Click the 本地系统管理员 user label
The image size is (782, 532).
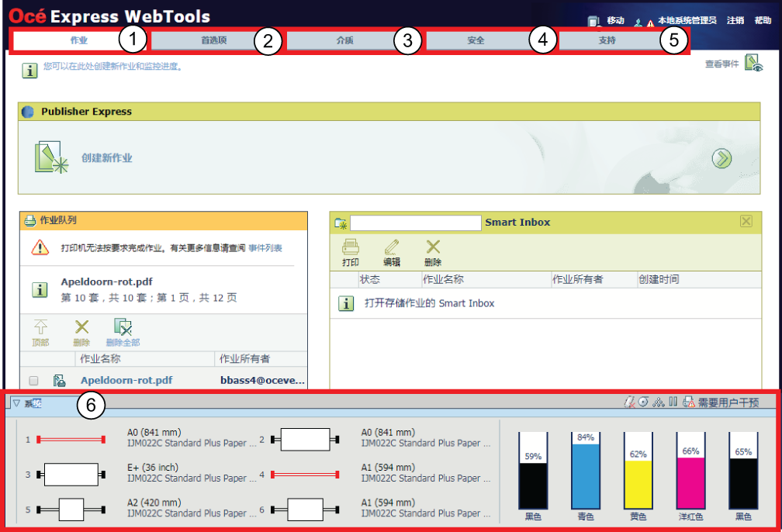687,20
